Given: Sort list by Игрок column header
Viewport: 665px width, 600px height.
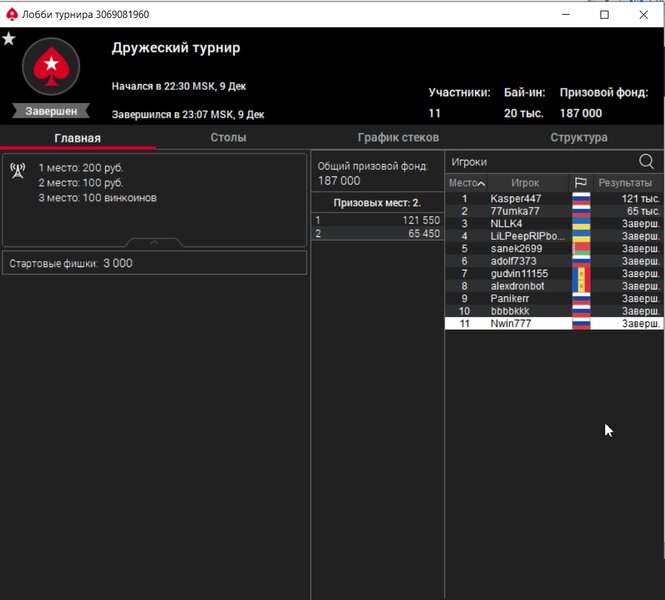Looking at the screenshot, I should (525, 183).
